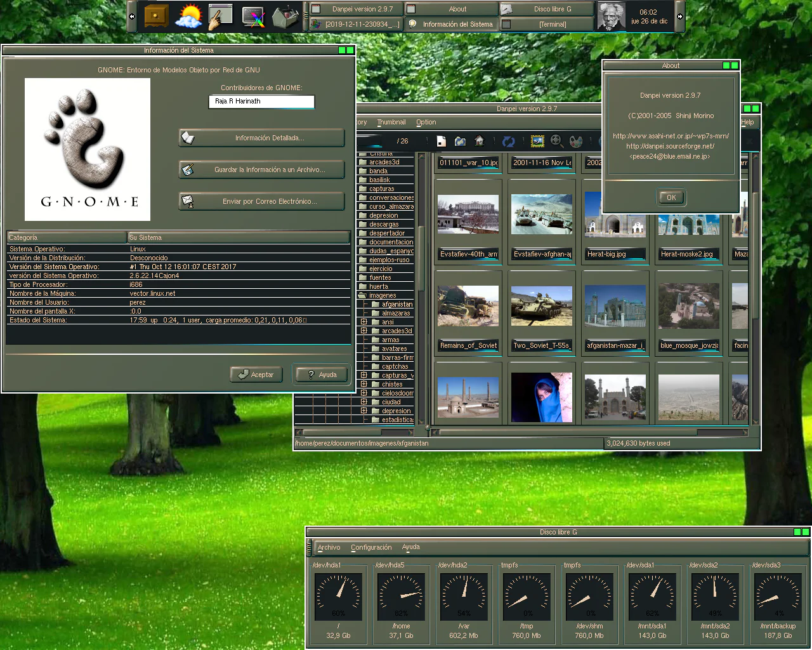Open the Thumbnail menu in Danpei
Viewport: 812px width, 650px height.
[391, 122]
